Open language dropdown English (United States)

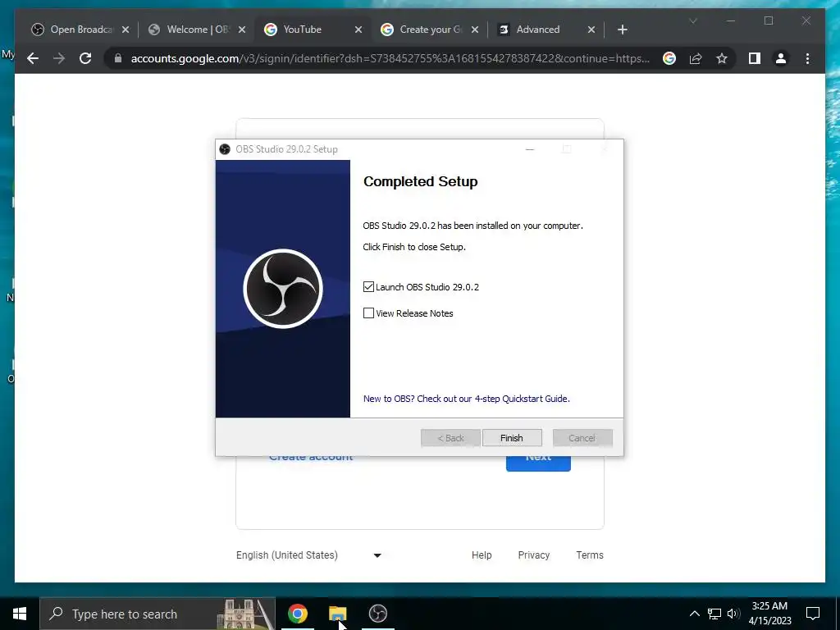pos(308,555)
